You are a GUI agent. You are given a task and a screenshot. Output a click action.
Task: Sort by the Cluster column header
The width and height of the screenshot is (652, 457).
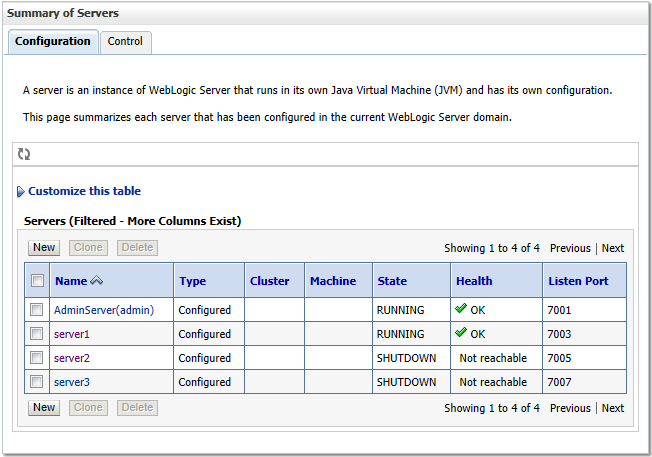(269, 281)
